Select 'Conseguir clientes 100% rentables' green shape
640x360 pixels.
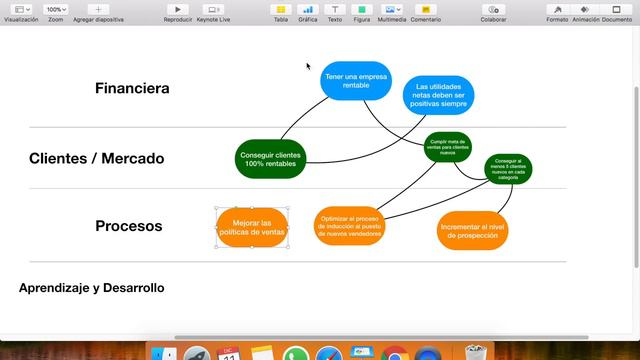coord(270,159)
